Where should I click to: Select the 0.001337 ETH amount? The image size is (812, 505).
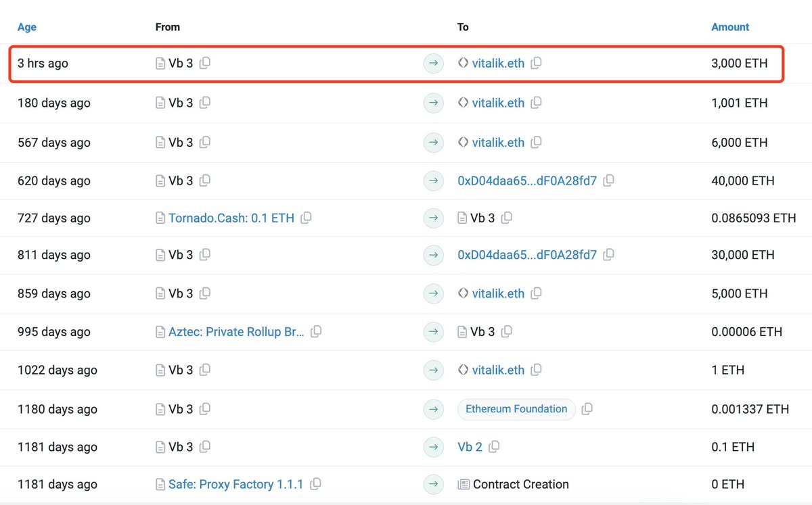(x=750, y=409)
